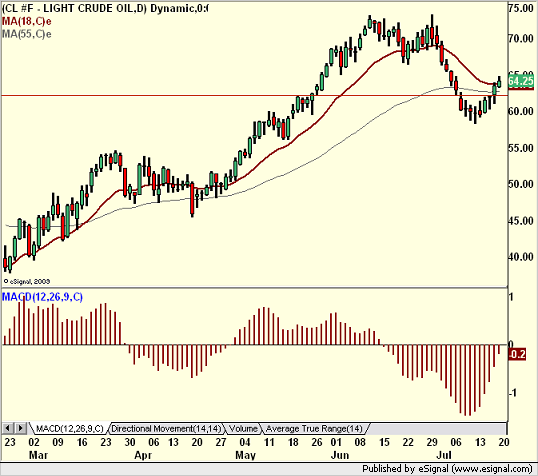This screenshot has height=476, width=538.
Task: Show the Average True Range(14) tab
Action: [314, 429]
